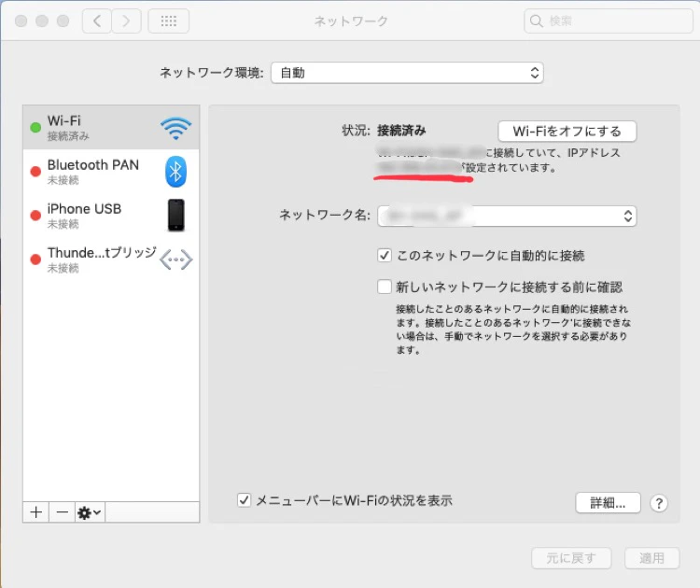Toggle このネットワークに自動的に接続 checkbox
This screenshot has width=700, height=588.
pos(385,256)
